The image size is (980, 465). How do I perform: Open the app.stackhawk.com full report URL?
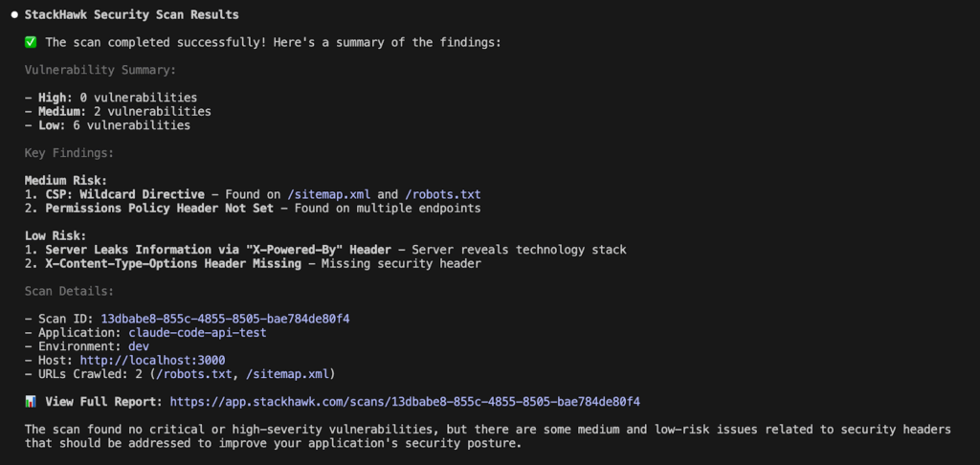pos(405,402)
